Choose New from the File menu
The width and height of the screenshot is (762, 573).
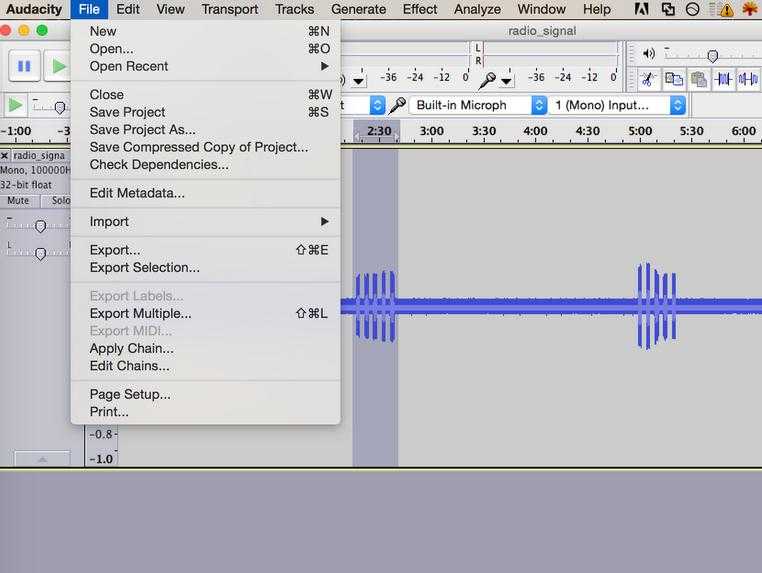click(206, 31)
